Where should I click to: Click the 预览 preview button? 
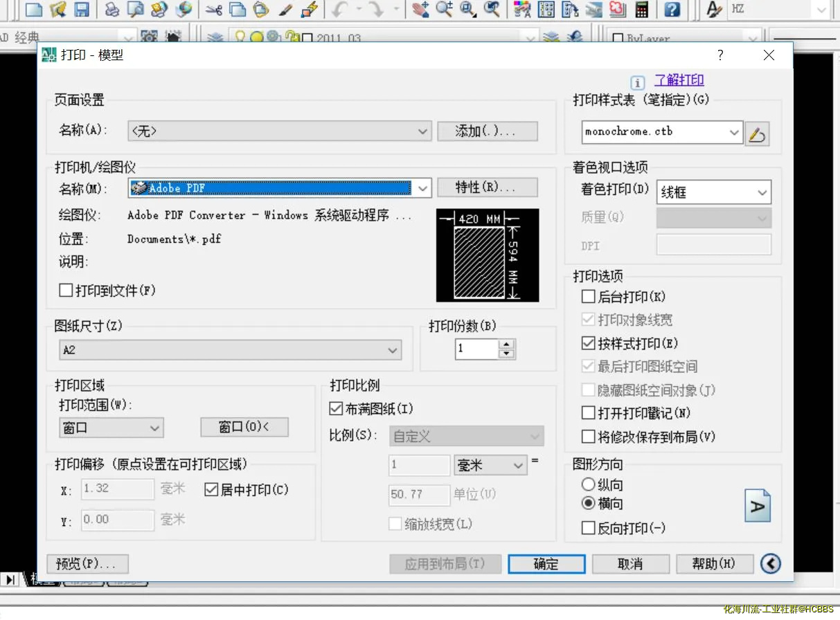[x=88, y=564]
